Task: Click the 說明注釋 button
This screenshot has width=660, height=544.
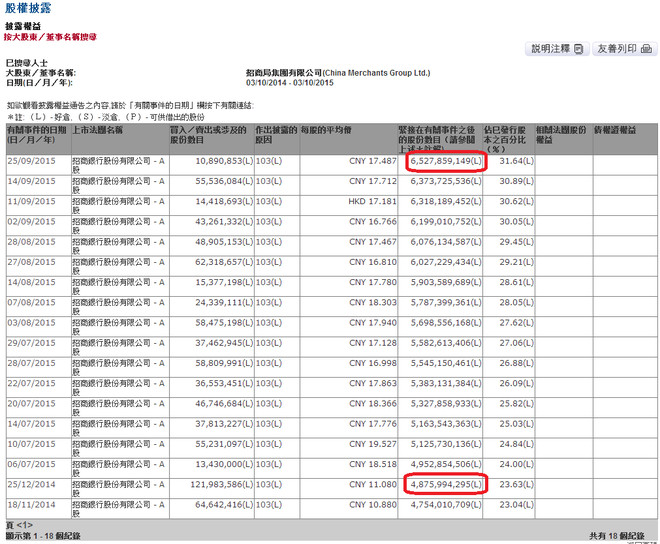Action: 556,49
